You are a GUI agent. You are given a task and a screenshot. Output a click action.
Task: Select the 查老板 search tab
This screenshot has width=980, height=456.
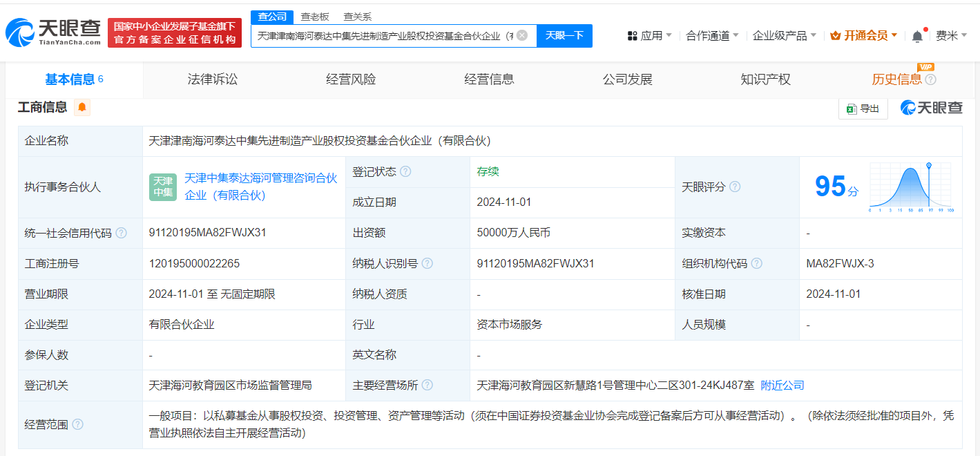pyautogui.click(x=315, y=17)
